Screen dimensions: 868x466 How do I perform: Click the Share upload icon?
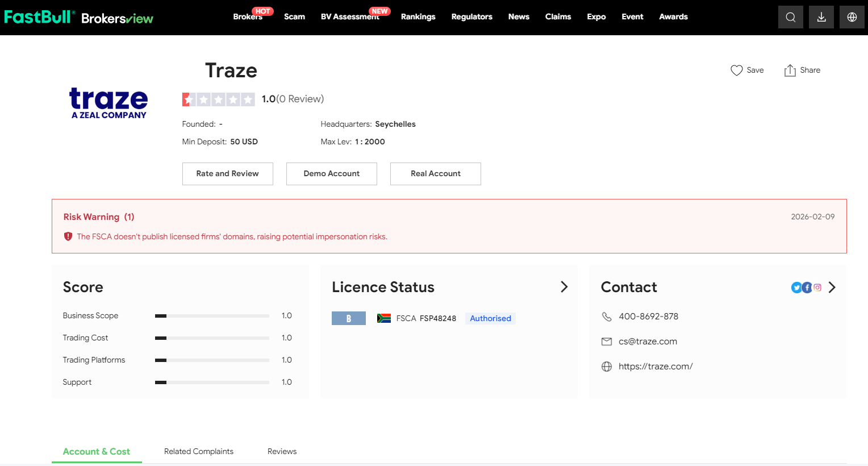[790, 70]
